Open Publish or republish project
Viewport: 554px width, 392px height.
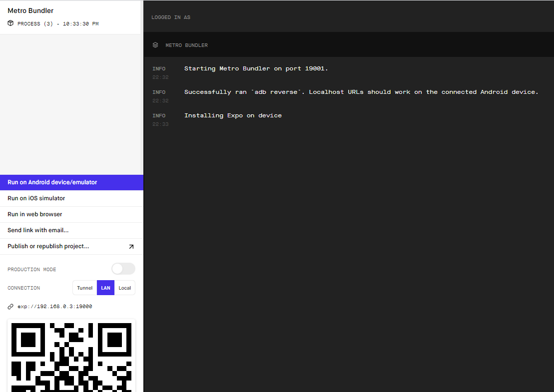pos(72,247)
